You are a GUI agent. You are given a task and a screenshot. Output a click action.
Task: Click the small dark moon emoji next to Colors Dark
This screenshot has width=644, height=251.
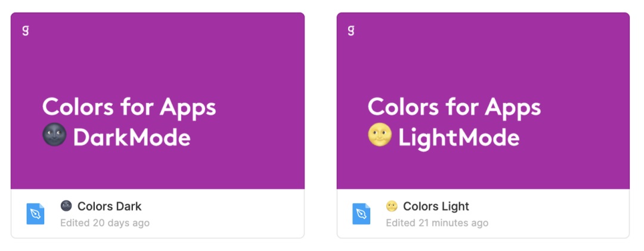click(x=66, y=206)
